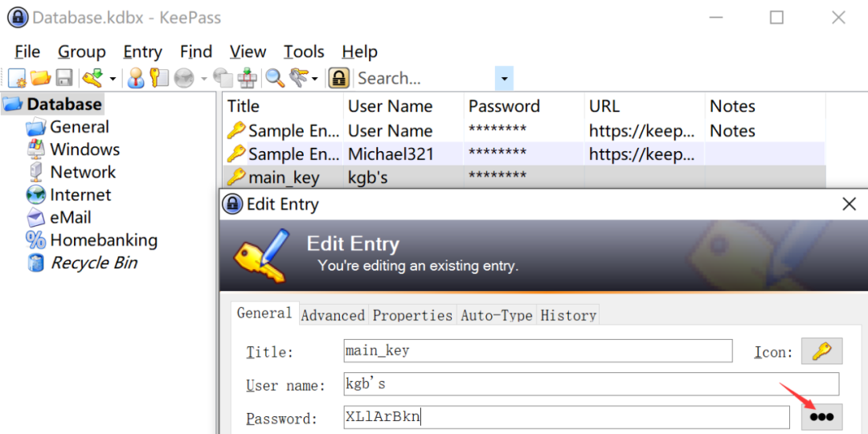Sort entries by User Name column header

(x=403, y=106)
